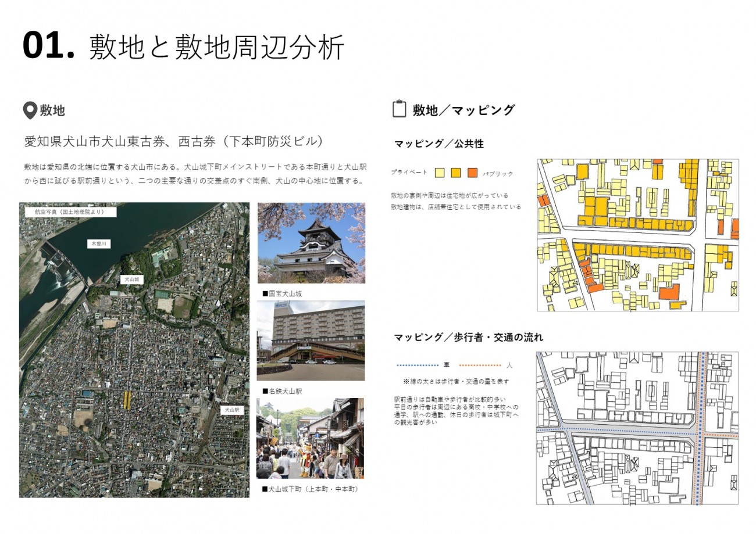Screen dimensions: 756x534
Task: Select the light yellow private legend swatch
Action: tap(440, 173)
